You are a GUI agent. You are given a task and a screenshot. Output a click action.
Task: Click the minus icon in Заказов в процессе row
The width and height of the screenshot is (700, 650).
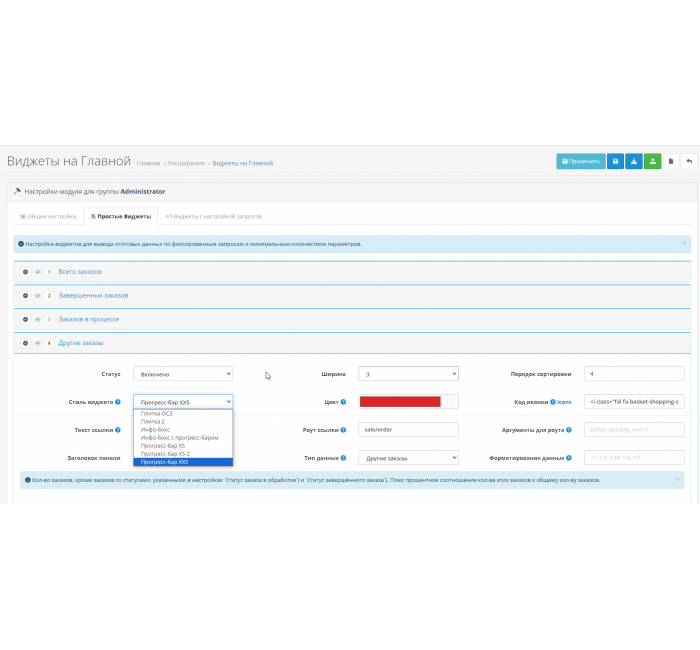pos(25,319)
